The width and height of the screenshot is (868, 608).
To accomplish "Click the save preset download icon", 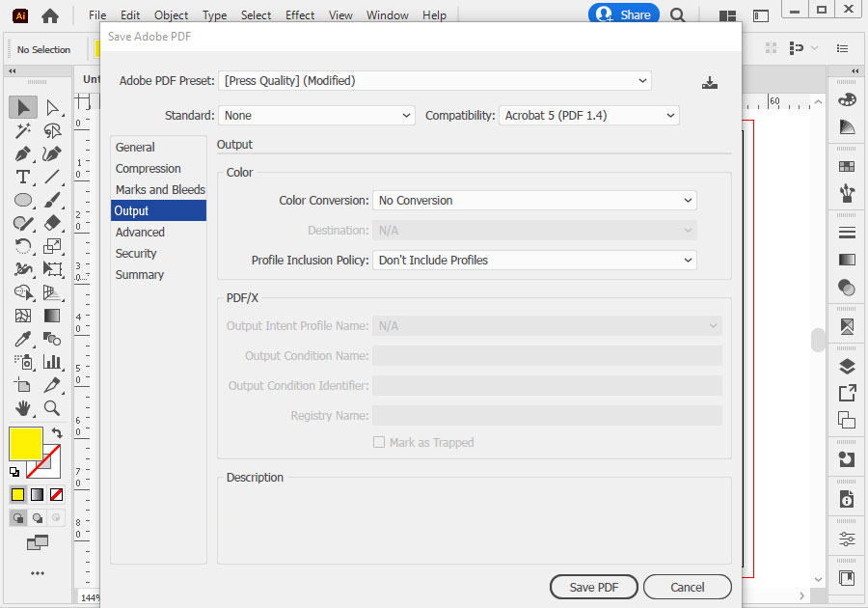I will click(710, 83).
